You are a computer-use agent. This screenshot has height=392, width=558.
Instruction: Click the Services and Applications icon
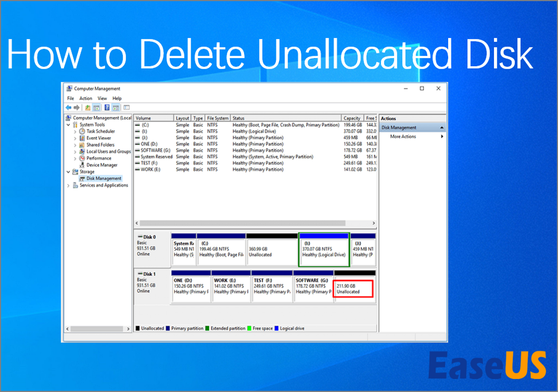[x=75, y=185]
